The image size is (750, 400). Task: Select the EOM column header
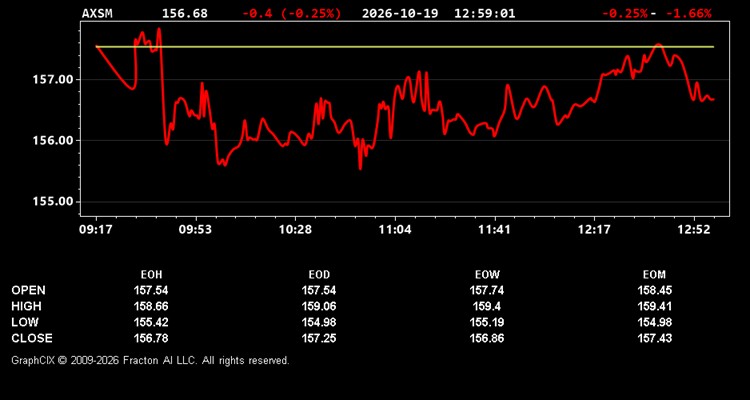654,275
